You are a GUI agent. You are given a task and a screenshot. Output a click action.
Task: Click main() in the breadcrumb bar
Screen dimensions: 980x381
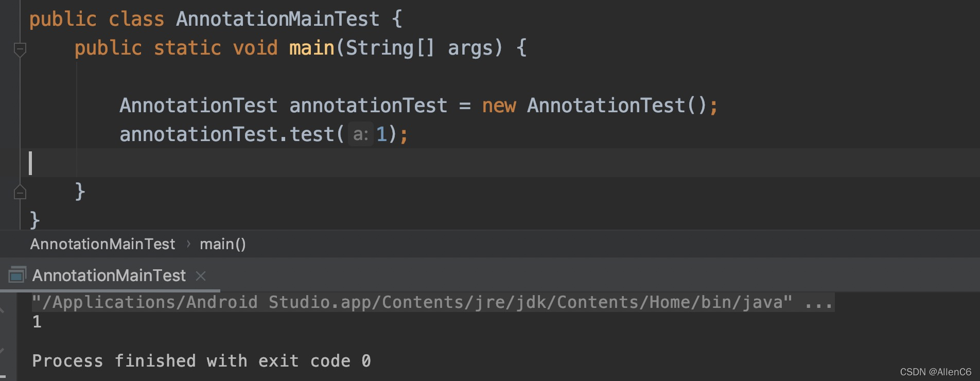point(223,244)
